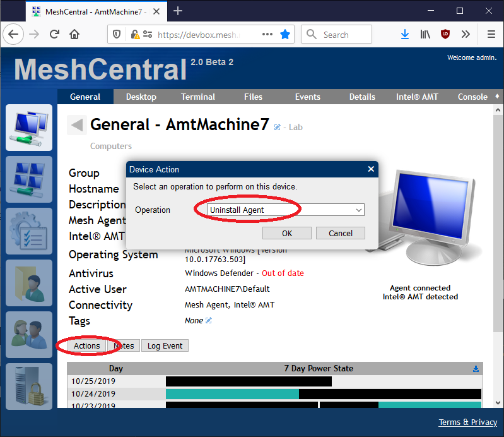Click the 'Out of date' antivirus text
Image resolution: width=504 pixels, height=437 pixels.
(x=283, y=273)
